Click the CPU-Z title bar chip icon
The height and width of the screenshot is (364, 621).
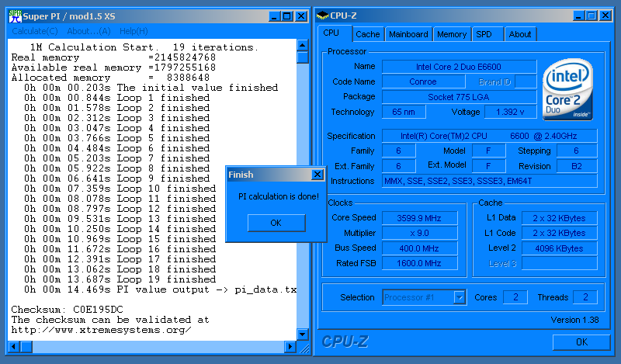tap(323, 16)
